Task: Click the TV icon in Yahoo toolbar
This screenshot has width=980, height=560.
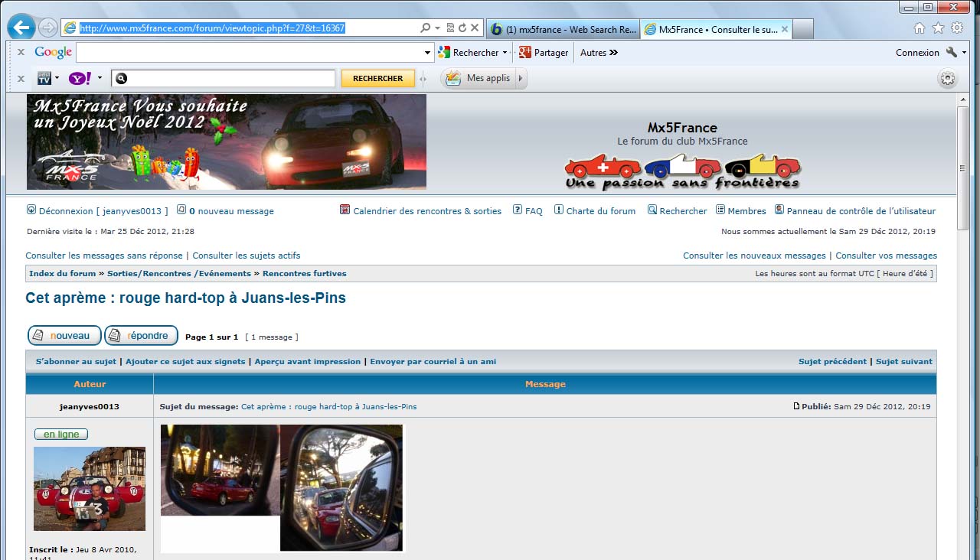Action: (x=44, y=78)
